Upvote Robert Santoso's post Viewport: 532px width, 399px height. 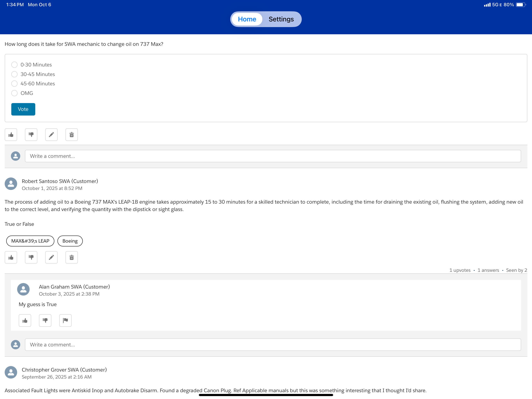coord(11,258)
